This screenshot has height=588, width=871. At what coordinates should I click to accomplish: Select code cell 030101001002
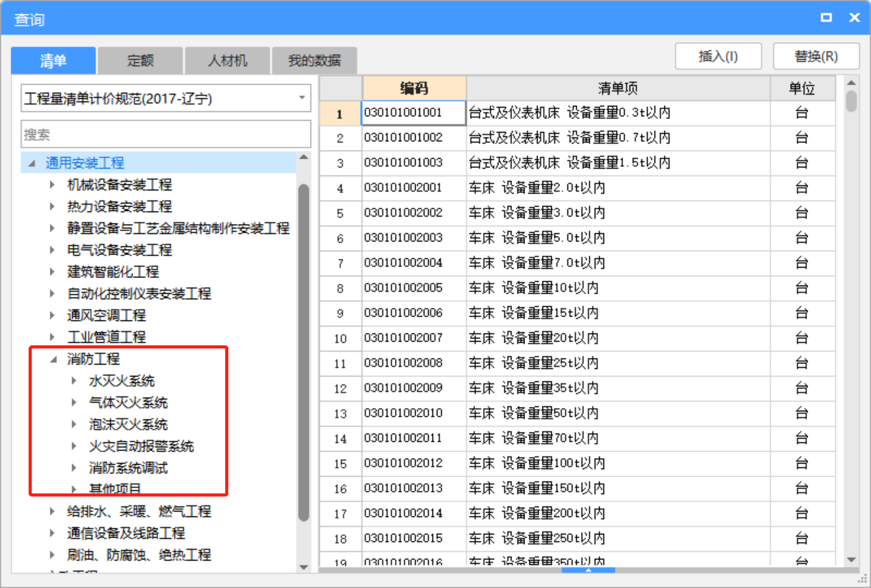pyautogui.click(x=414, y=138)
